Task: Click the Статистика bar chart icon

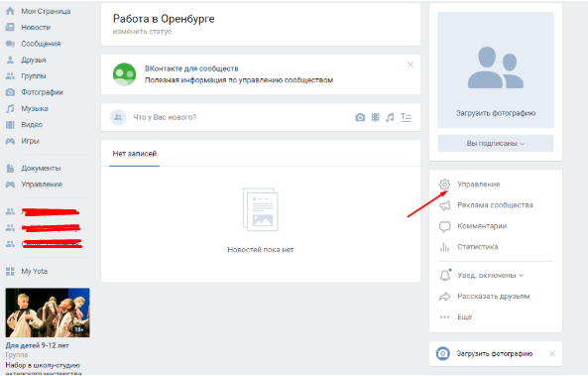Action: pos(444,247)
